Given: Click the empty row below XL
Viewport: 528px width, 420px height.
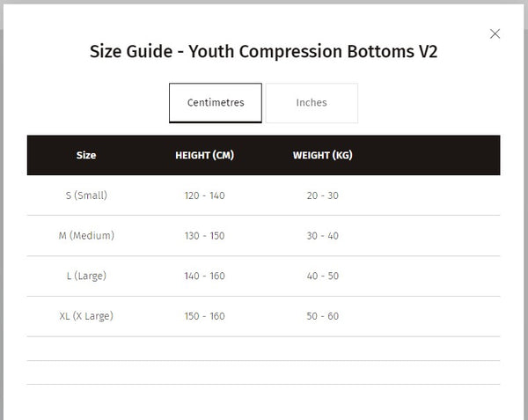Looking at the screenshot, I should [x=263, y=349].
